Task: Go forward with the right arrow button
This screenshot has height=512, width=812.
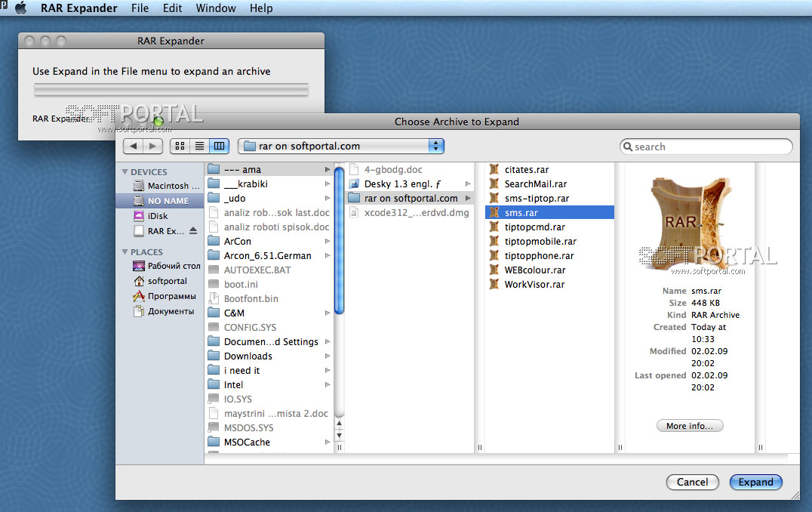Action: pyautogui.click(x=152, y=147)
